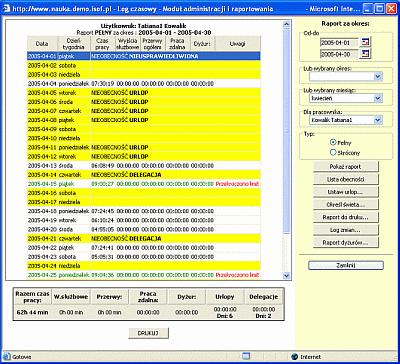Click the Czas pracy column header
400x364 pixels.
102,44
